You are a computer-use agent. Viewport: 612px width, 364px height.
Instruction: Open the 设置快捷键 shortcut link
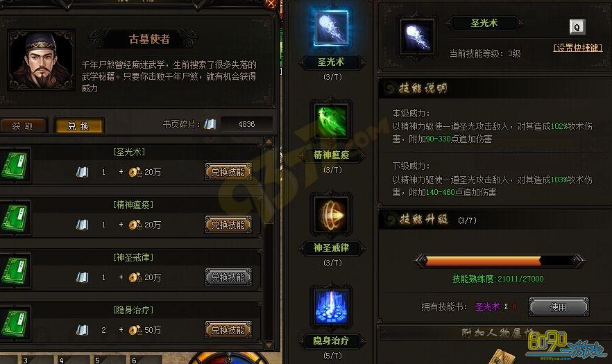(x=577, y=48)
